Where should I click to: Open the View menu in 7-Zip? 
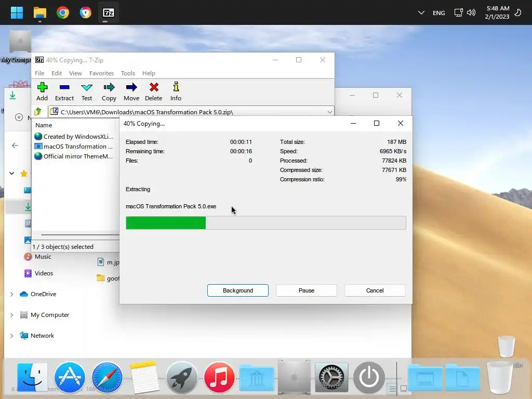(x=75, y=73)
